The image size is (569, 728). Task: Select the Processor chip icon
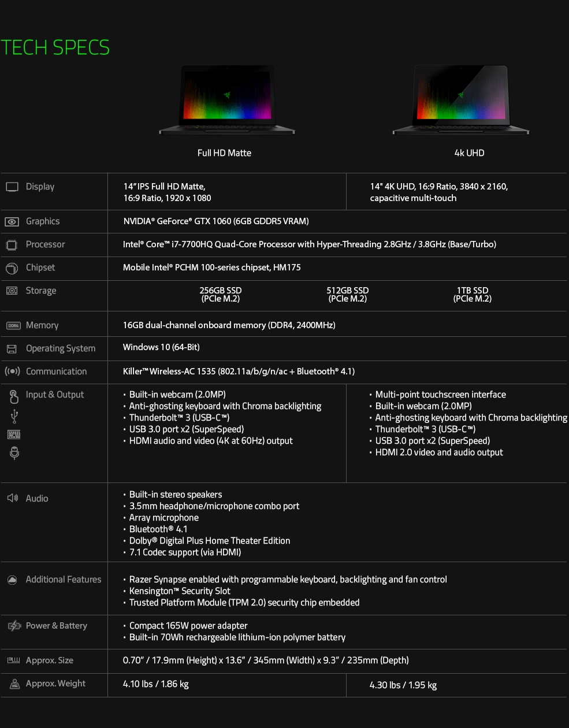click(x=12, y=244)
